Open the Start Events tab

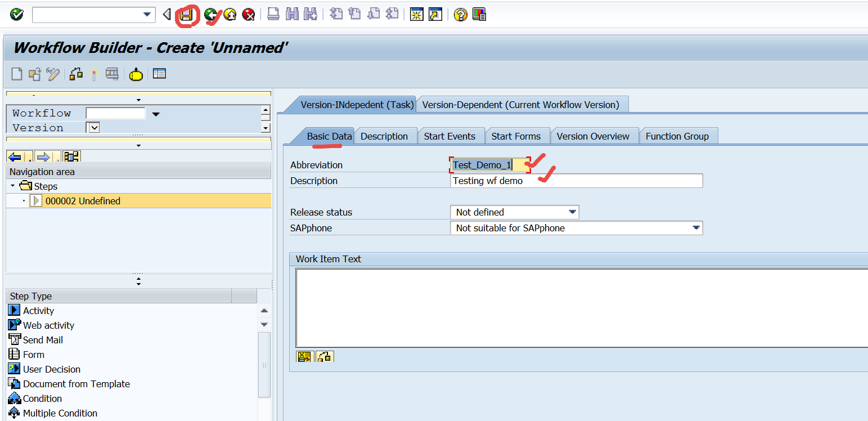click(x=450, y=136)
